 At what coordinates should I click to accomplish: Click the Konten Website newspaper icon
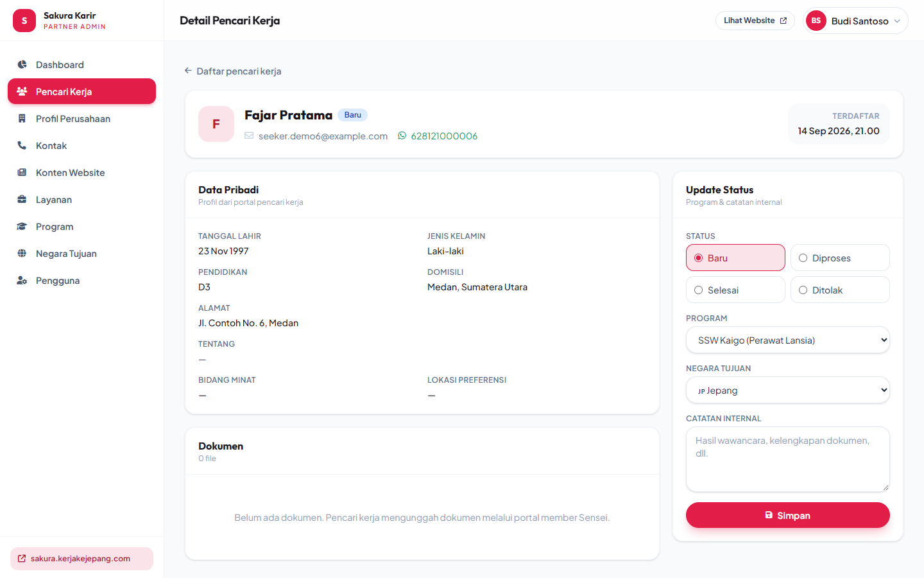(22, 172)
